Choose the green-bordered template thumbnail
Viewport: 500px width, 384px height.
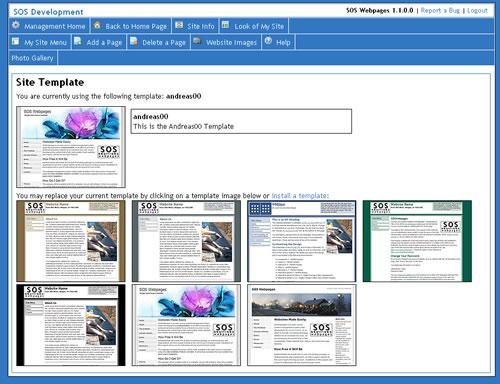click(417, 241)
